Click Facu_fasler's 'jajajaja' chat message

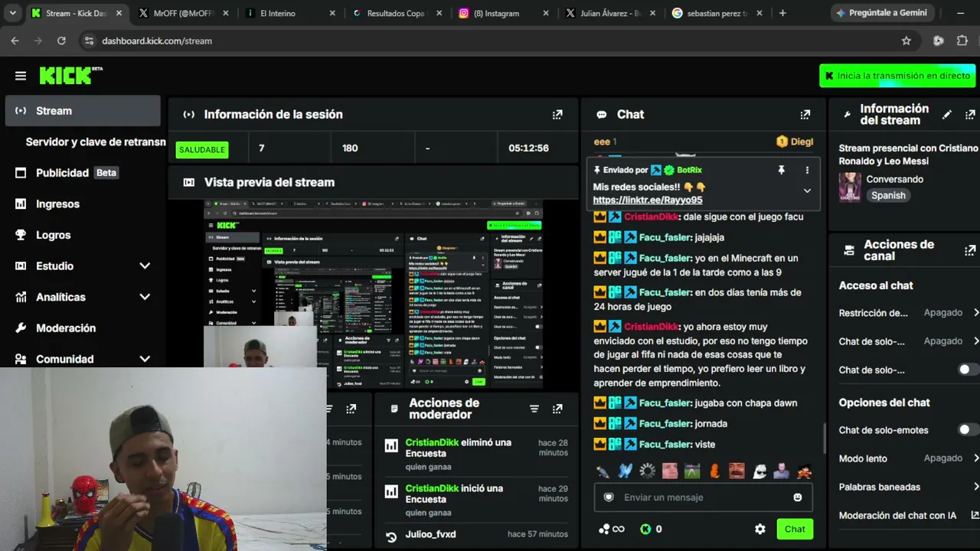(x=659, y=237)
